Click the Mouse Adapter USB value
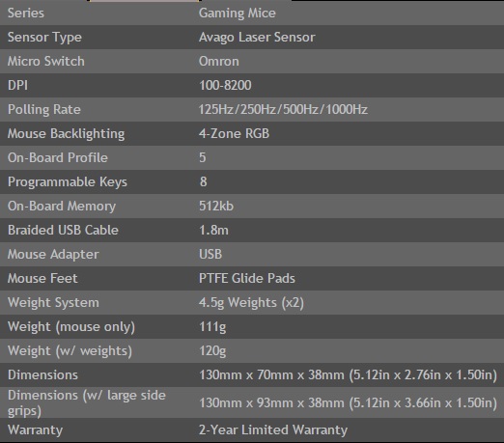Image resolution: width=504 pixels, height=443 pixels. [210, 254]
